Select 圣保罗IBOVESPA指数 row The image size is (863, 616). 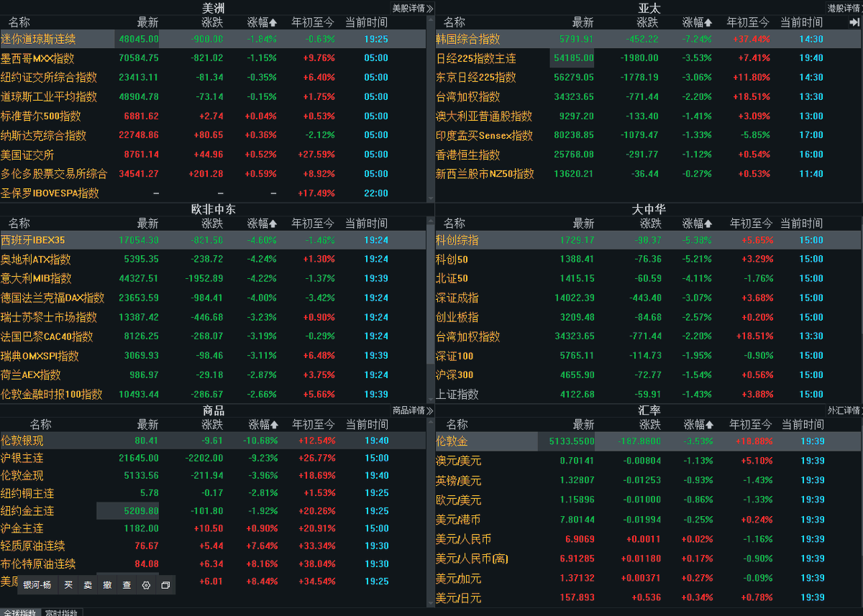pos(213,193)
